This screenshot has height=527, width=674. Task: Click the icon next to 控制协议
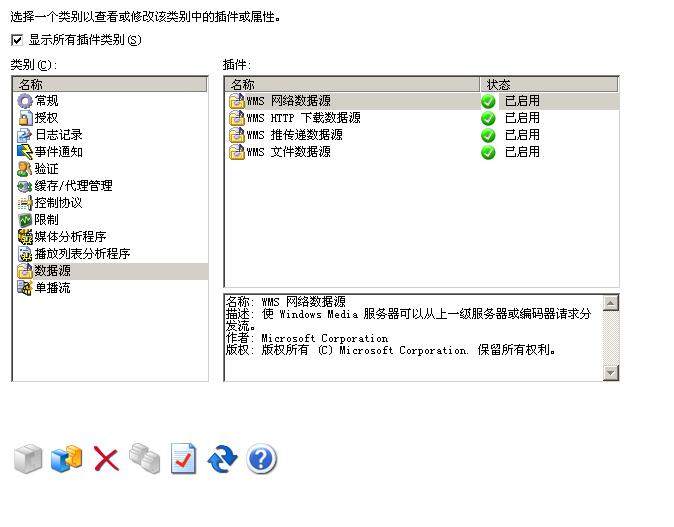25,203
